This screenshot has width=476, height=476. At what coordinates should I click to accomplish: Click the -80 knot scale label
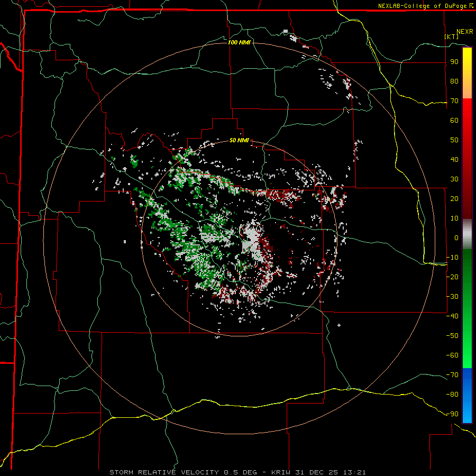coord(452,395)
